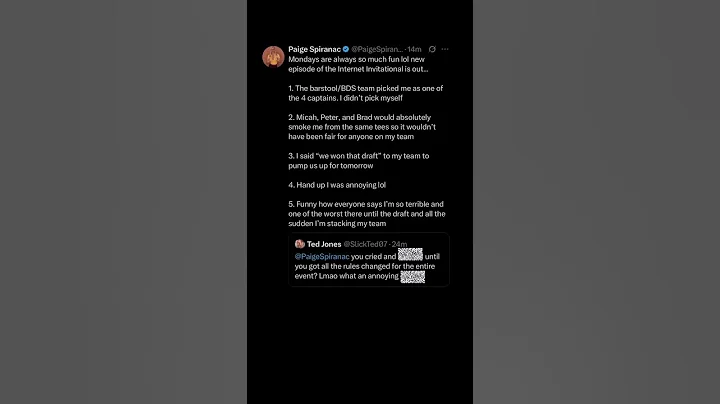Open Paige Spiranac's profile avatar
The height and width of the screenshot is (404, 720).
pyautogui.click(x=273, y=57)
